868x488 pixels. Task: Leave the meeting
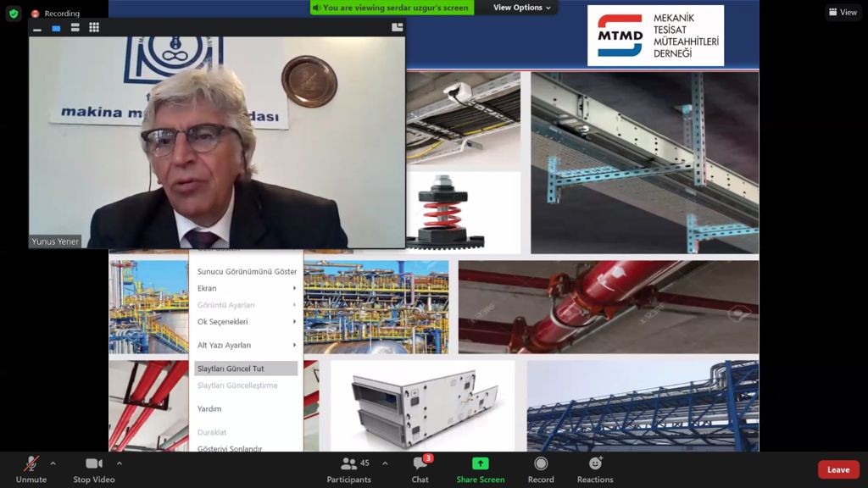(837, 469)
